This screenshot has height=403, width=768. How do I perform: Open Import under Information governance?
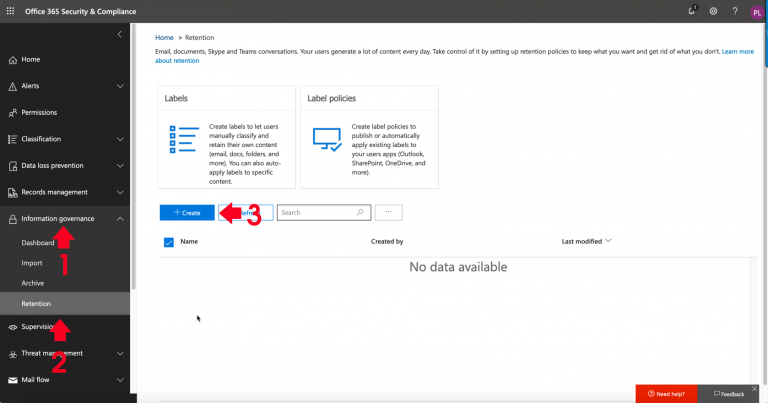point(32,263)
